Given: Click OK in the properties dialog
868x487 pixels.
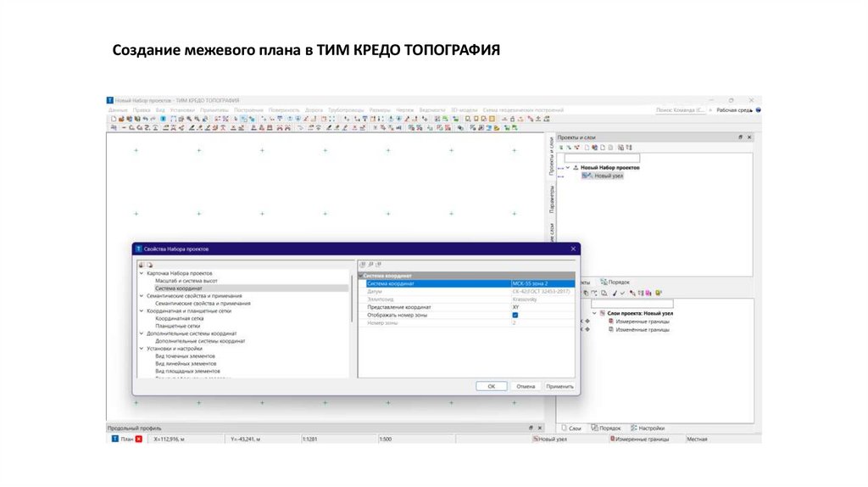Looking at the screenshot, I should pyautogui.click(x=491, y=386).
